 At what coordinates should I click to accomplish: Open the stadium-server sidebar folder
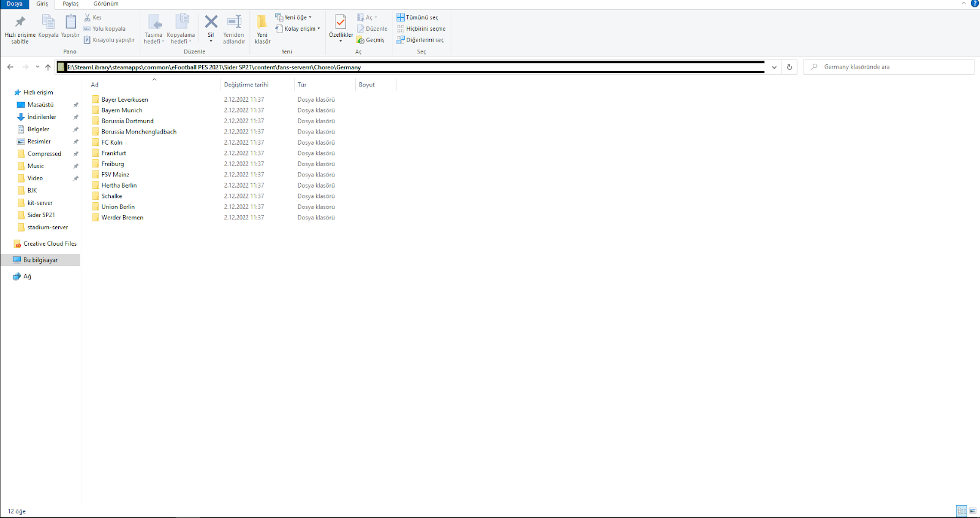click(47, 227)
